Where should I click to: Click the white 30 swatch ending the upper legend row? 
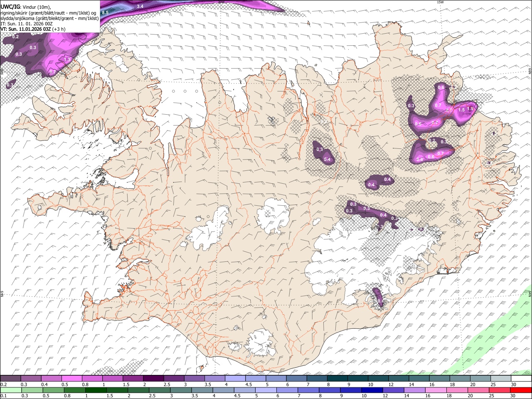pyautogui.click(x=521, y=379)
